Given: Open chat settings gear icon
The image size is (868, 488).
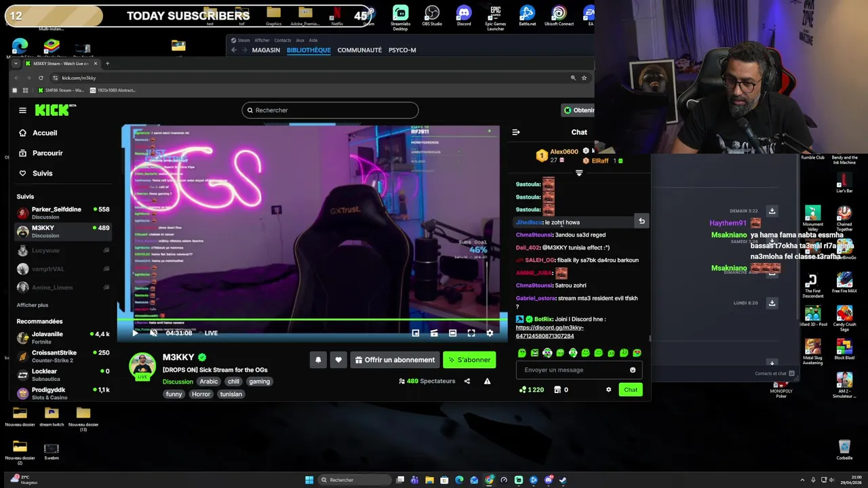Looking at the screenshot, I should click(608, 390).
